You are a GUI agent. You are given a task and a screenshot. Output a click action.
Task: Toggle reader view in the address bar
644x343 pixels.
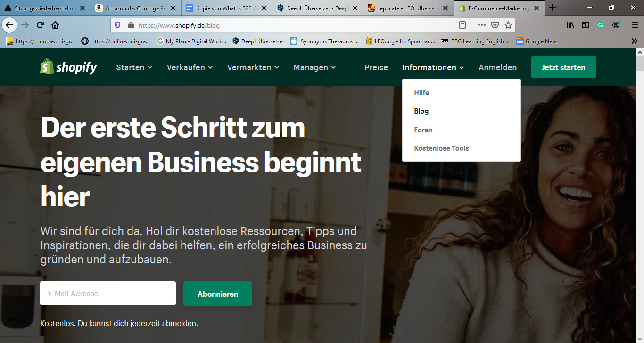[x=463, y=25]
